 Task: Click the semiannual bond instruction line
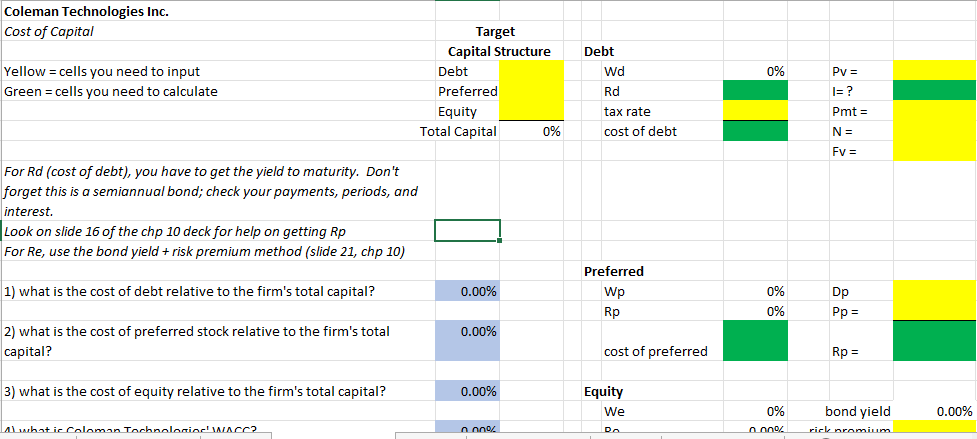(211, 191)
